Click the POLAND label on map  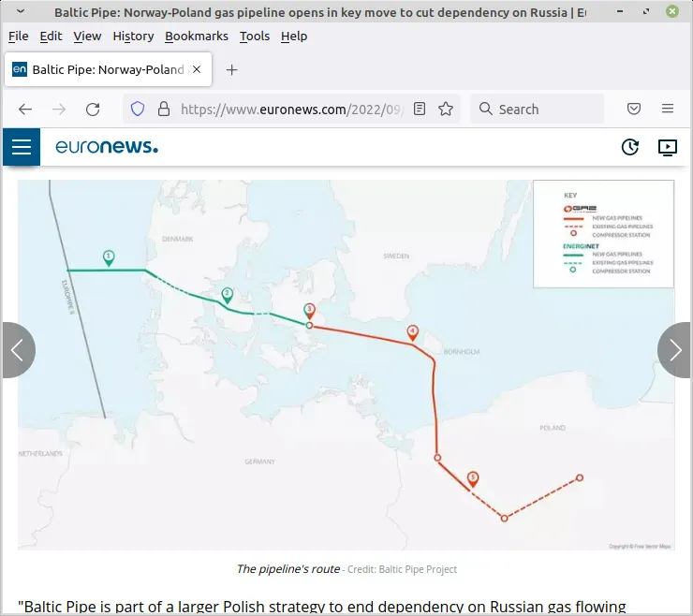click(x=553, y=428)
